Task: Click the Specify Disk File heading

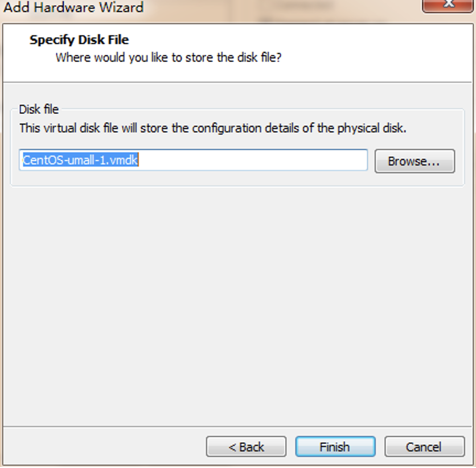Action: click(79, 40)
